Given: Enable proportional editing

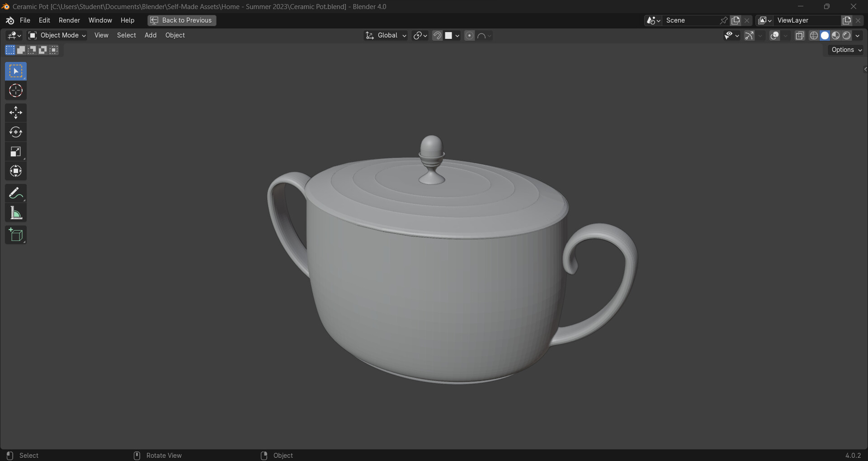Looking at the screenshot, I should click(x=469, y=35).
